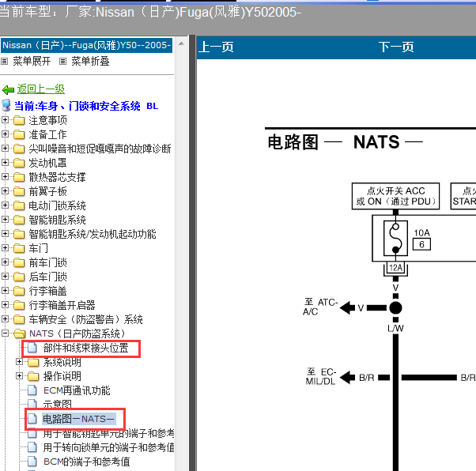Click folder icon for 系统说明

(33, 362)
